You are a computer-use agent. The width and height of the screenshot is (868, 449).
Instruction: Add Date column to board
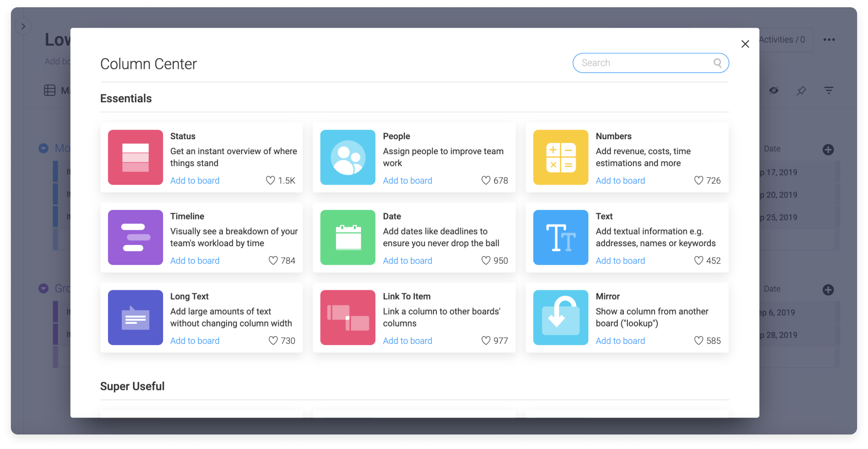(408, 261)
